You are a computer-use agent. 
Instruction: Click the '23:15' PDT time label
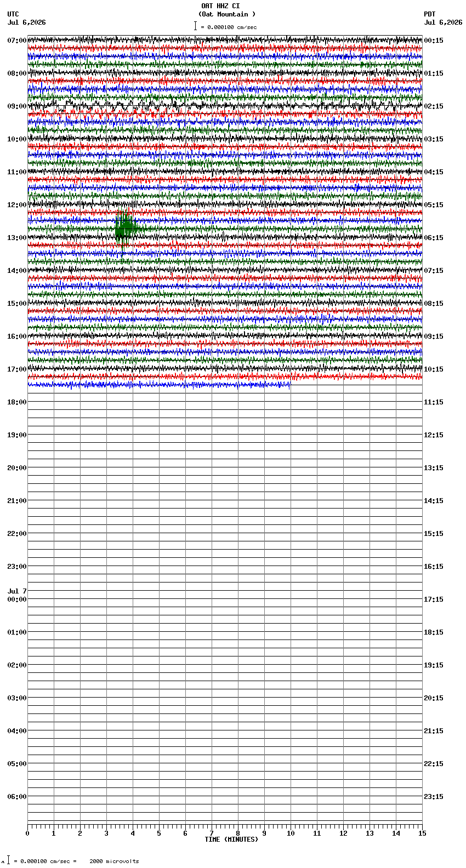tap(434, 797)
